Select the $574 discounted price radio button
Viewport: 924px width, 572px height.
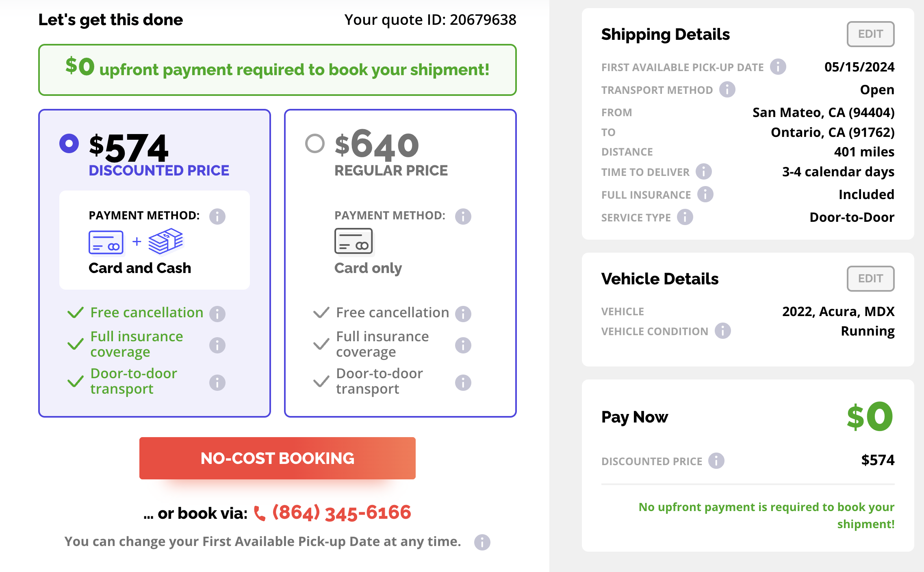(x=69, y=143)
